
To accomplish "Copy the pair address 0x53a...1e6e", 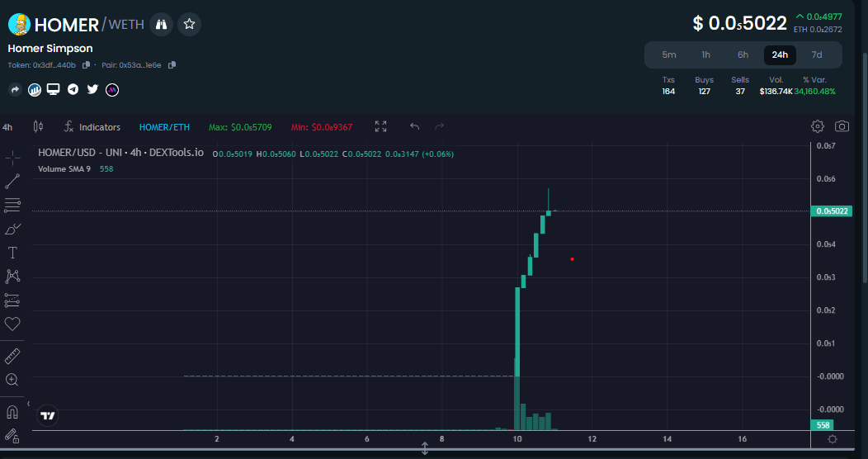I will (172, 65).
